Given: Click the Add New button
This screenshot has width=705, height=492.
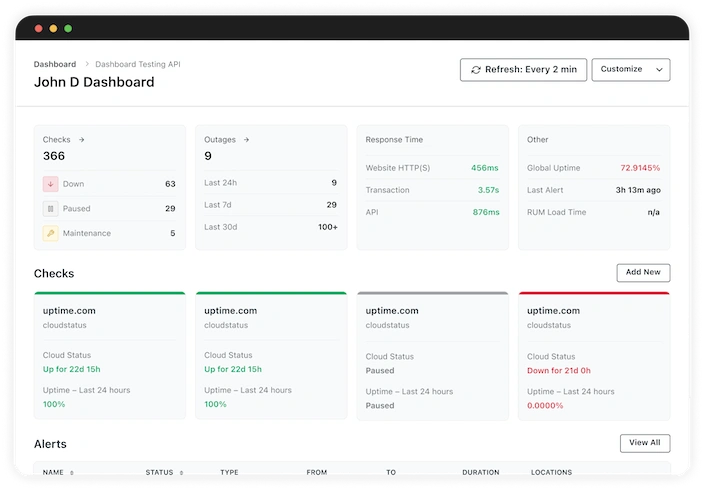Looking at the screenshot, I should click(x=642, y=273).
